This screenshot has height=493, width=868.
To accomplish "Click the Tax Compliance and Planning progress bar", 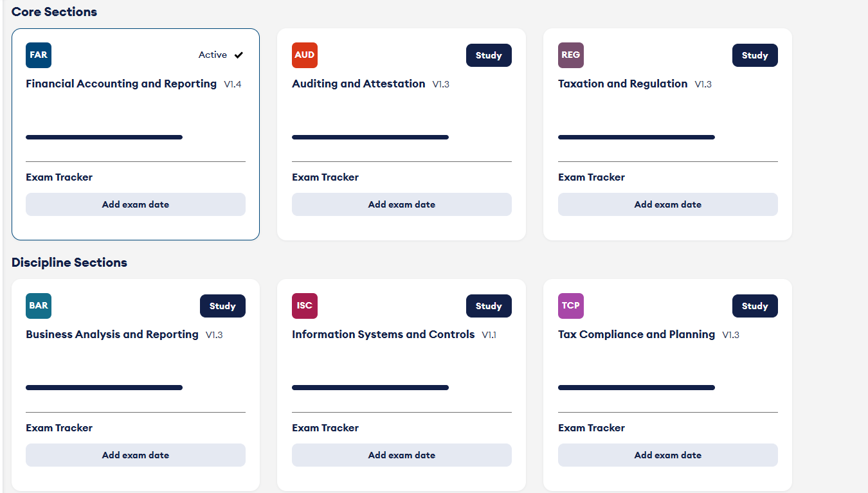I will pos(637,388).
